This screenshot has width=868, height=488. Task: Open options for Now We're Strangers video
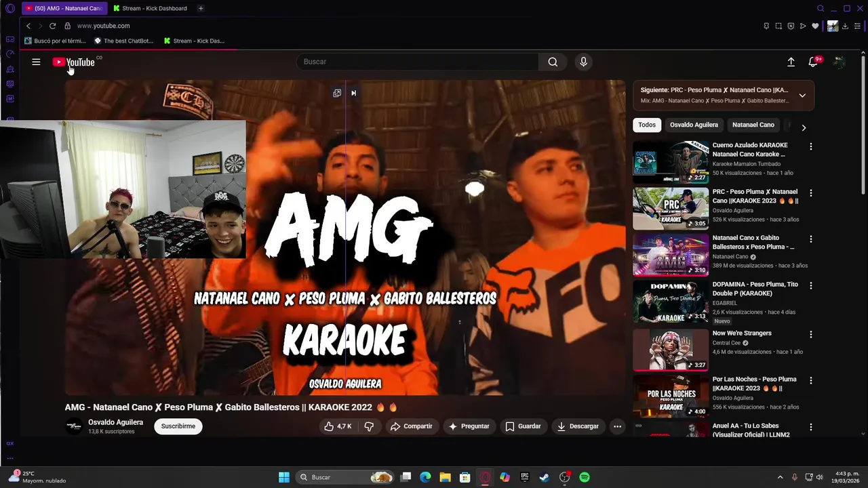(x=810, y=334)
